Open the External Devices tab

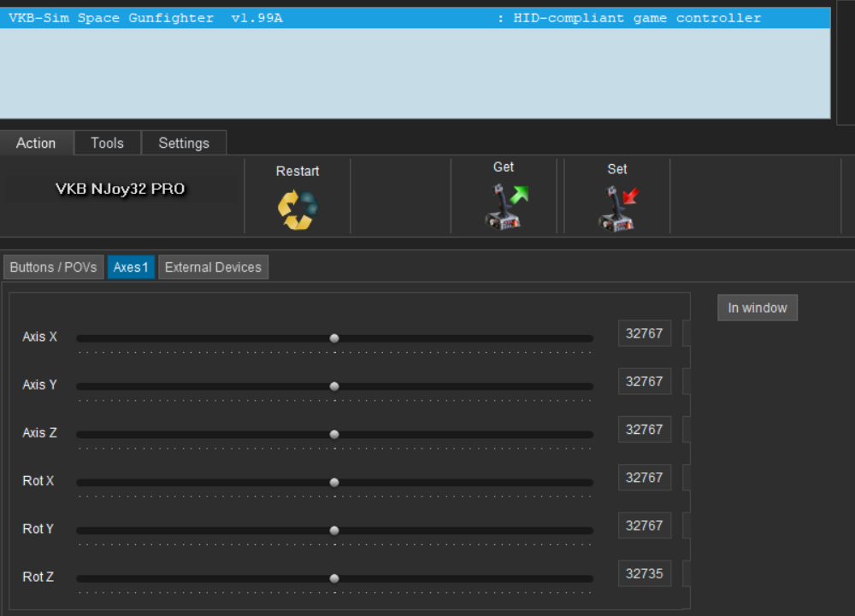tap(213, 267)
